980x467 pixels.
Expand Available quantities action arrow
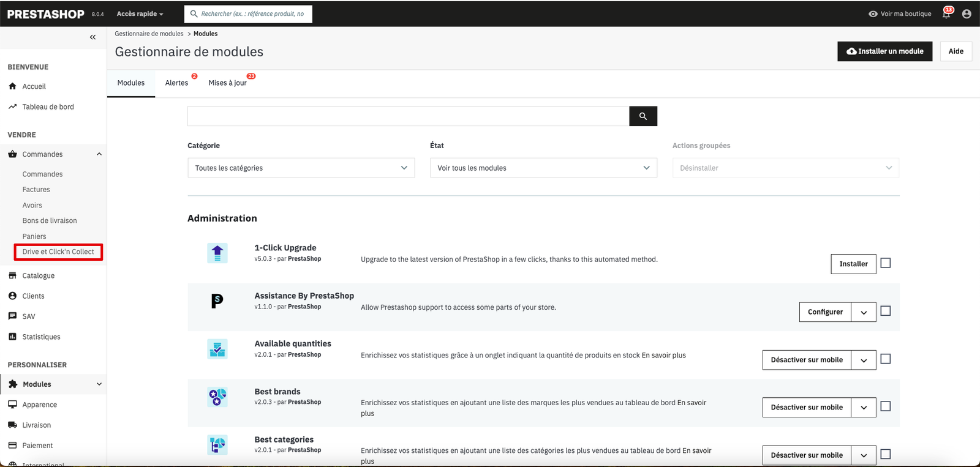pyautogui.click(x=864, y=360)
